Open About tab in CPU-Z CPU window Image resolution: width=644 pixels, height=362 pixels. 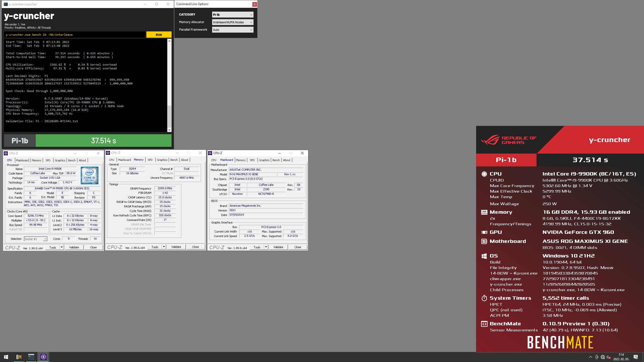(x=82, y=160)
